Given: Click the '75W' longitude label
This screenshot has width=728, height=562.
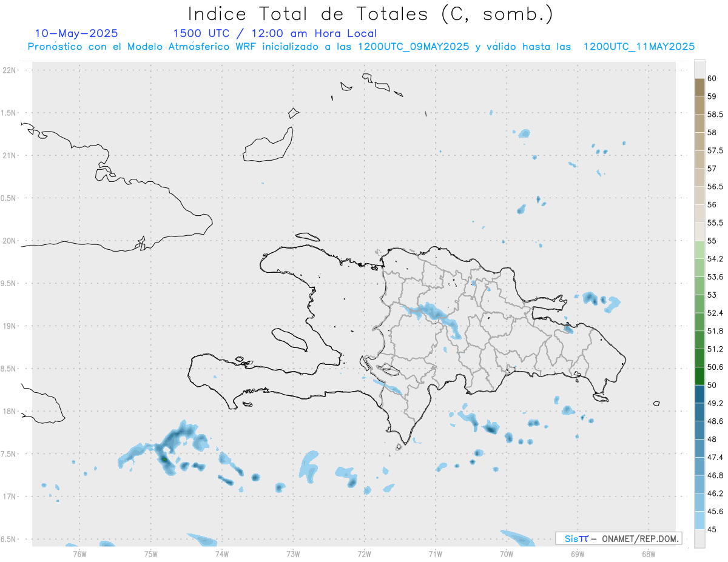Looking at the screenshot, I should click(150, 554).
